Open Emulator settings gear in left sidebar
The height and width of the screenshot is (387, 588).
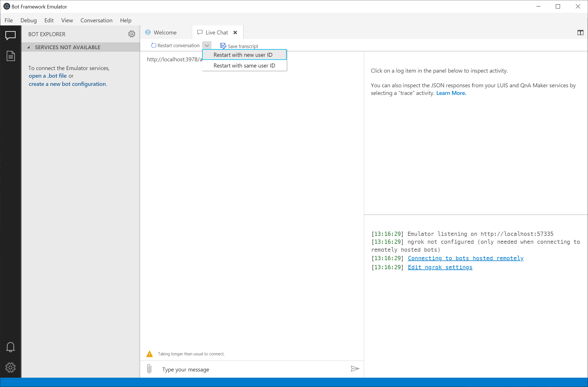(10, 367)
